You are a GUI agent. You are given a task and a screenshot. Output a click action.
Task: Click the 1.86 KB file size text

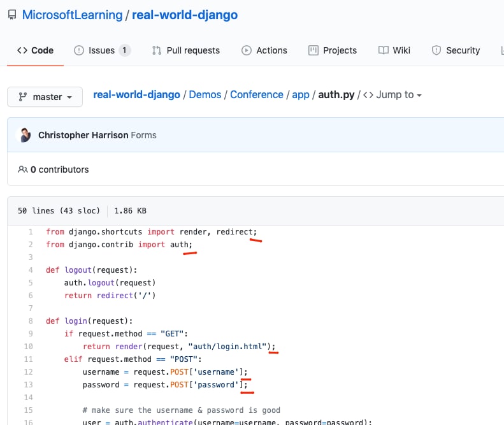130,210
